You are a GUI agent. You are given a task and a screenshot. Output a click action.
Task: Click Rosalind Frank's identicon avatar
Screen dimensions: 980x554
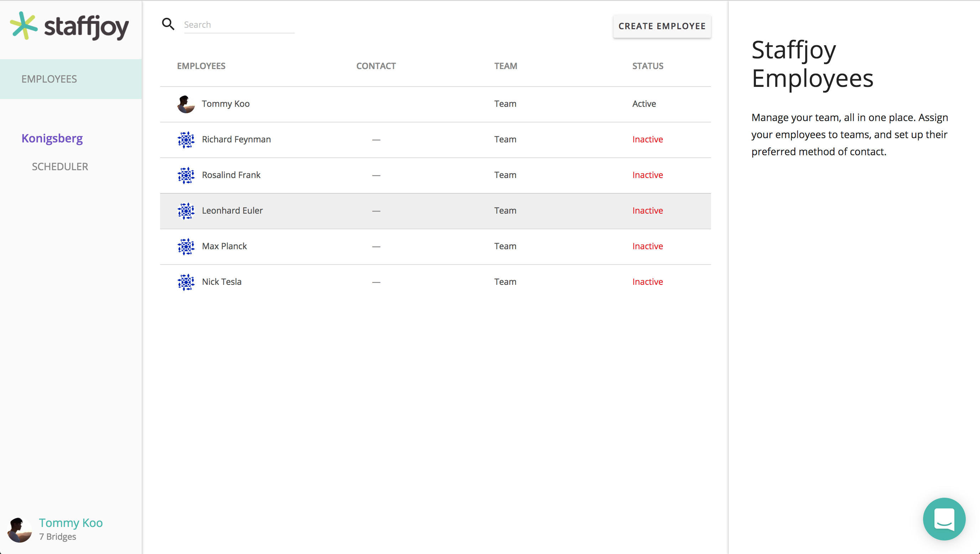click(x=186, y=175)
